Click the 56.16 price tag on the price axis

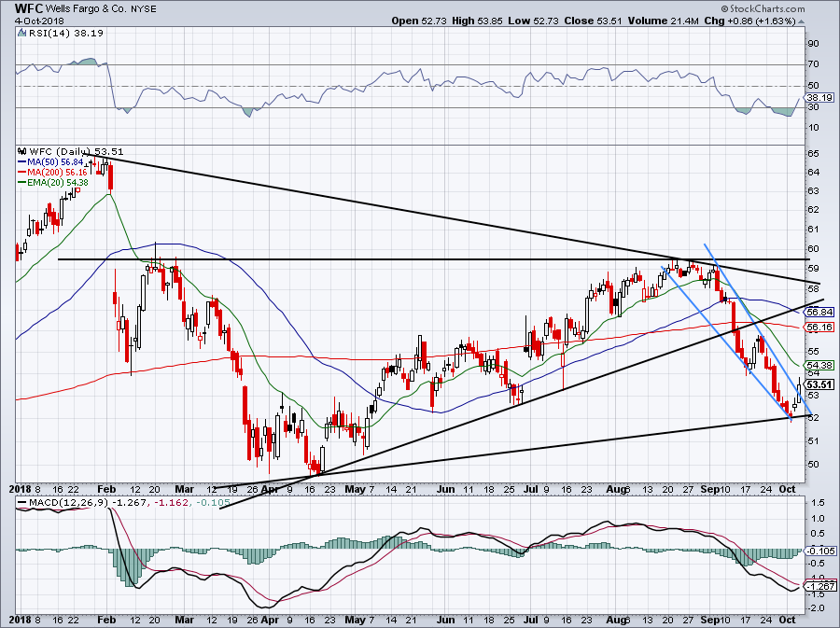(x=819, y=327)
